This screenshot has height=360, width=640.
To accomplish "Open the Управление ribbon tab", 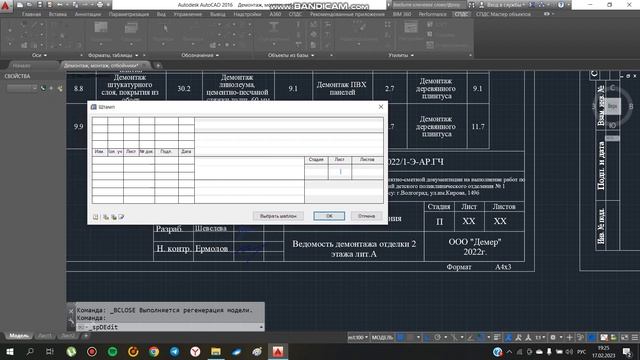I will click(x=188, y=14).
